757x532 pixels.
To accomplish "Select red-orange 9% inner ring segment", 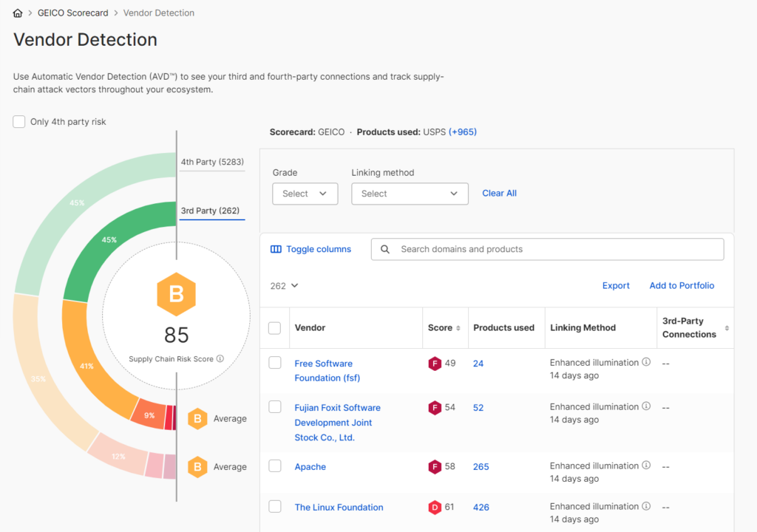I will click(149, 415).
